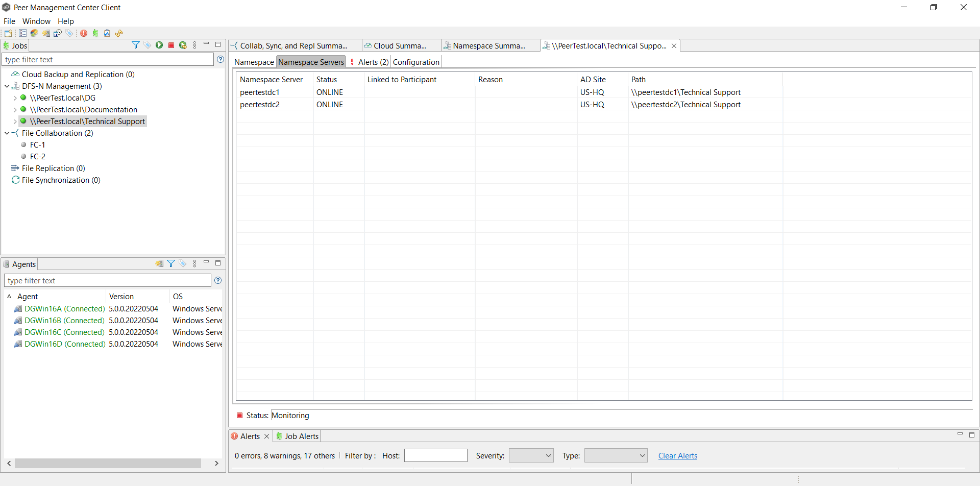Click the Jobs filter text field
Screen dimensions: 980x486
coord(108,59)
